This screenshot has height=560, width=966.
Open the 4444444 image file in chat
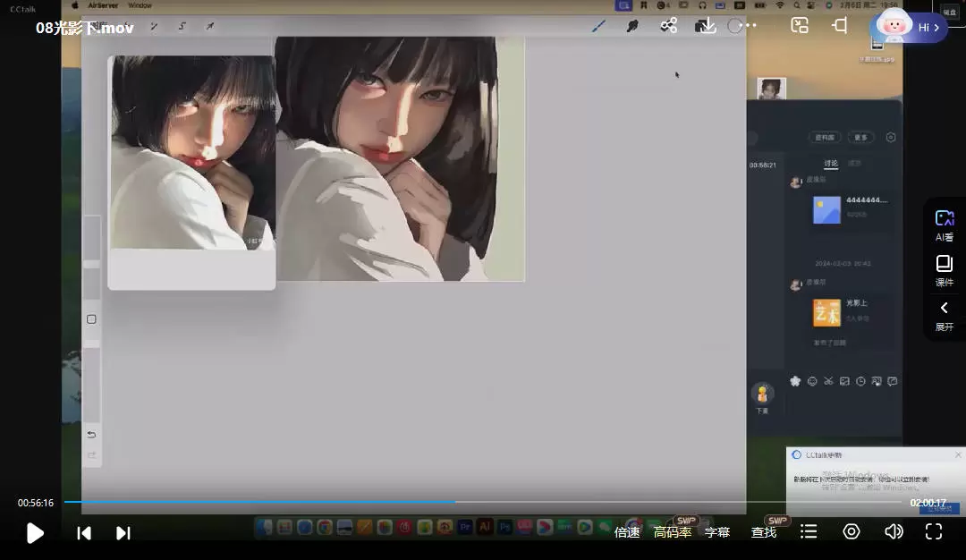click(851, 209)
